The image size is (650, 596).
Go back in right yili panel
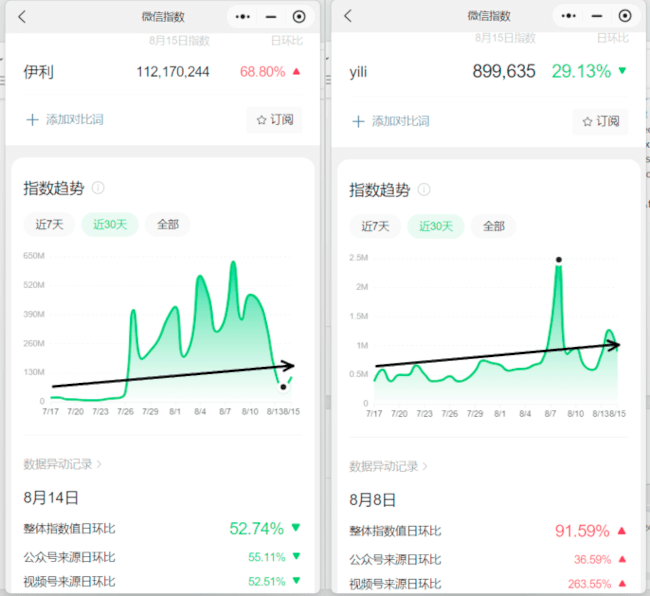(348, 16)
